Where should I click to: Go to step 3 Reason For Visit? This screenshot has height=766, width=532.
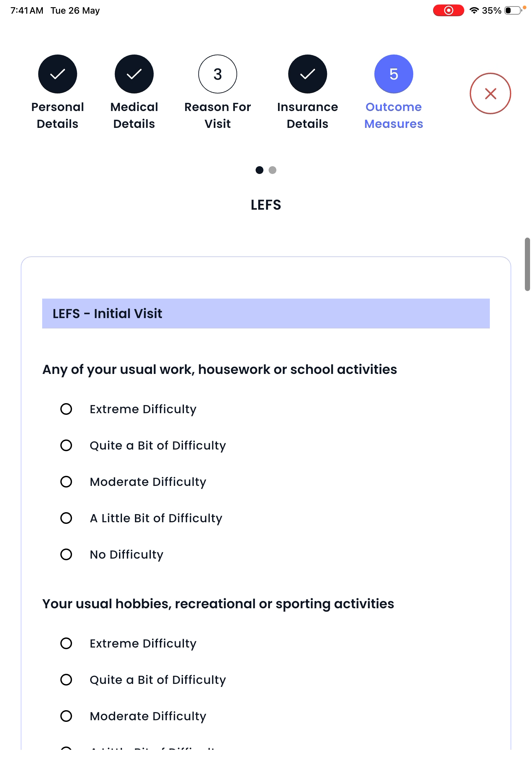[218, 74]
